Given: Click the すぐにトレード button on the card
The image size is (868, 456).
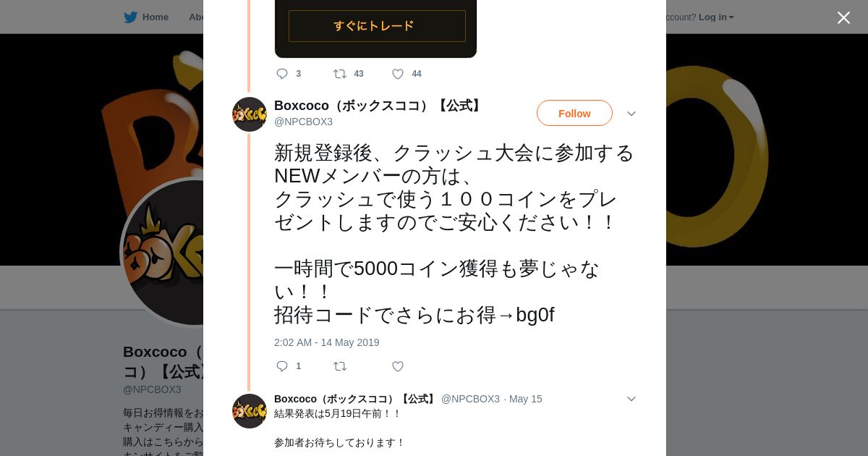Looking at the screenshot, I should (x=377, y=26).
